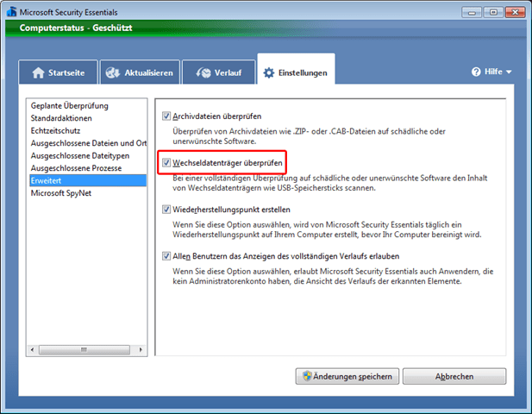The image size is (532, 414).
Task: Open the Hilfe dropdown arrow
Action: coord(509,72)
